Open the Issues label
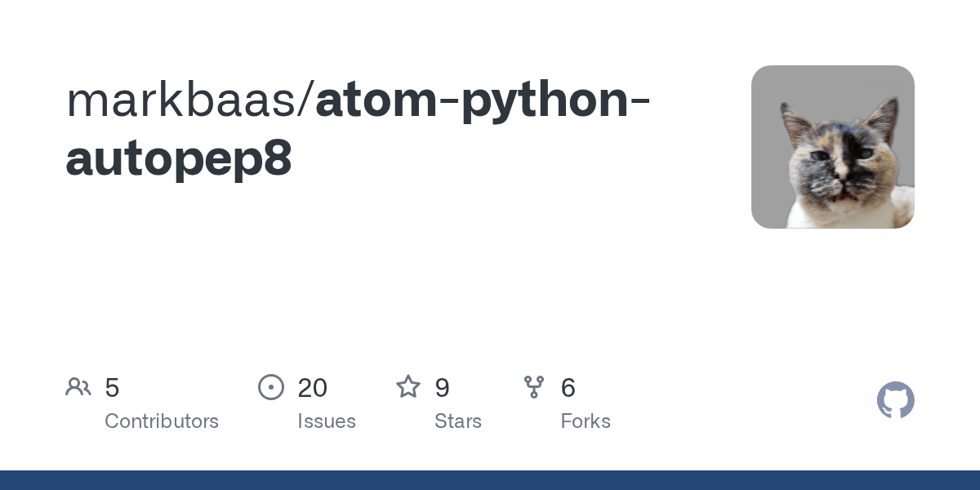 coord(327,421)
